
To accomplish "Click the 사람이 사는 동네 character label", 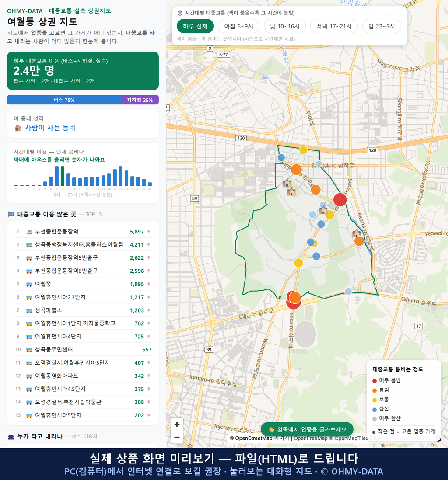I will tap(50, 128).
